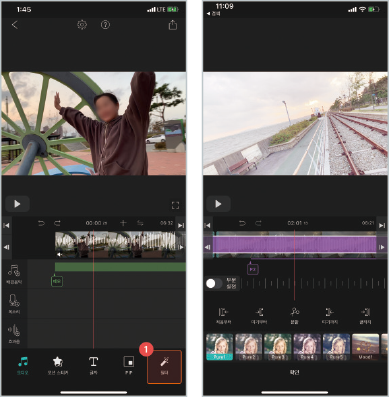
Task: Add background music via the BGM track icon
Action: click(14, 274)
